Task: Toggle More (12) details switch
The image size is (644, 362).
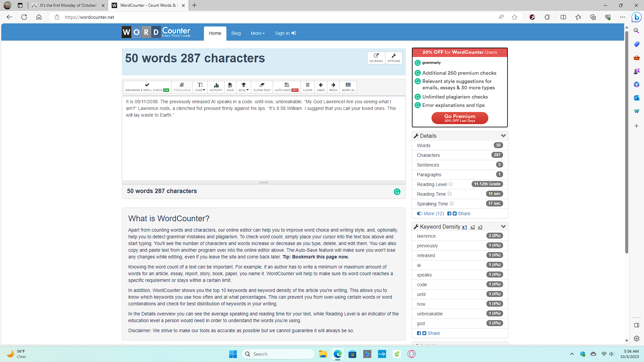Action: (420, 214)
